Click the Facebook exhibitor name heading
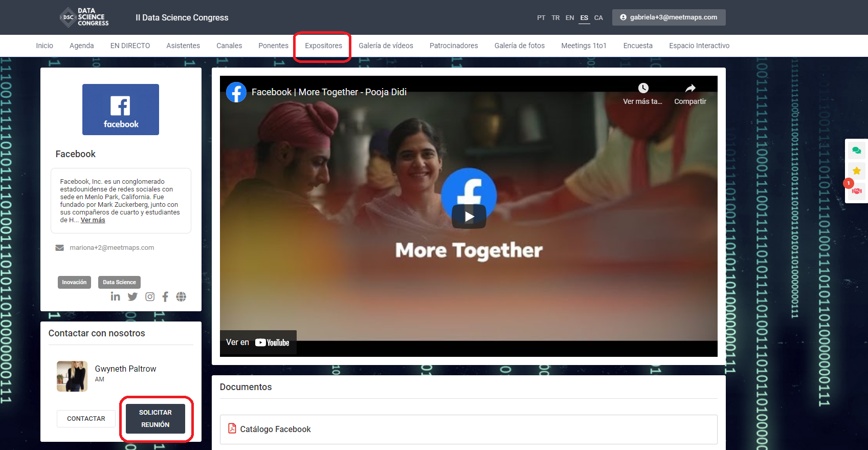Screen dimensions: 868x450 click(x=76, y=154)
